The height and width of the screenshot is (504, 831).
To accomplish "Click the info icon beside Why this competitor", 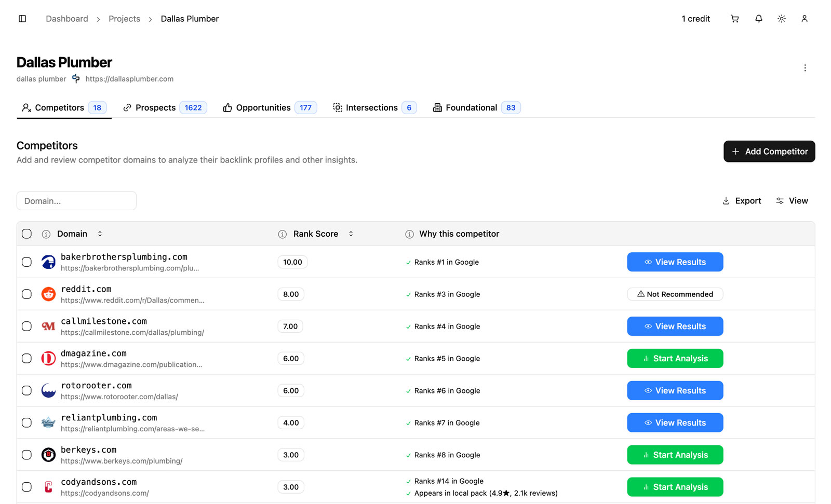I will click(x=409, y=234).
